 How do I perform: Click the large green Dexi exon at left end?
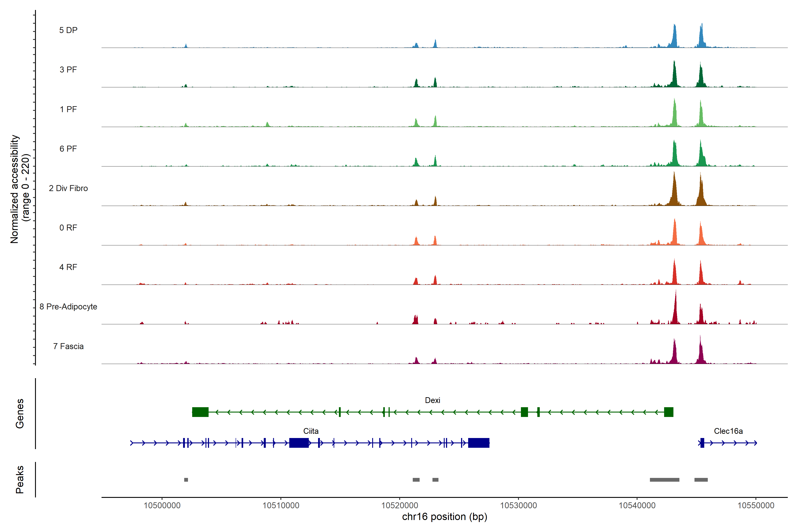tap(200, 412)
